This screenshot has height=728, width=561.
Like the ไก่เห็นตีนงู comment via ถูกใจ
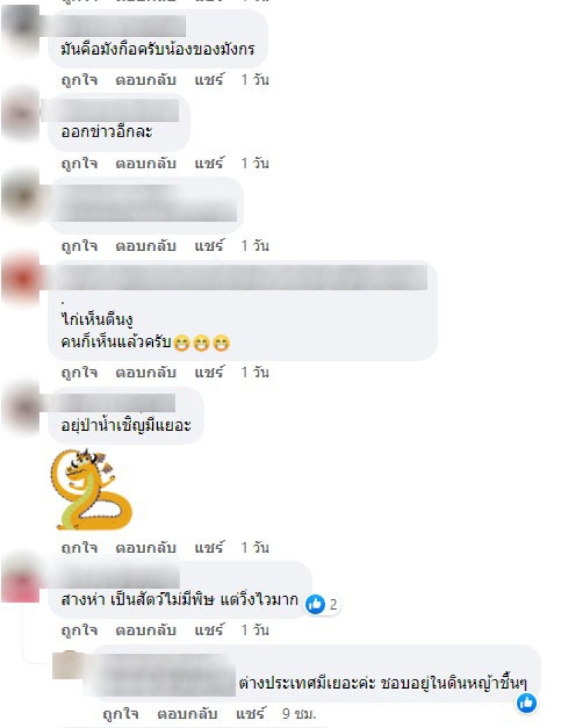[79, 372]
